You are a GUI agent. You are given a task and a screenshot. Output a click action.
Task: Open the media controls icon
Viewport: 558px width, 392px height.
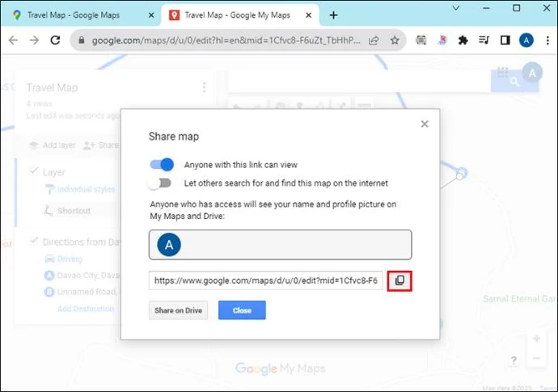tap(484, 40)
